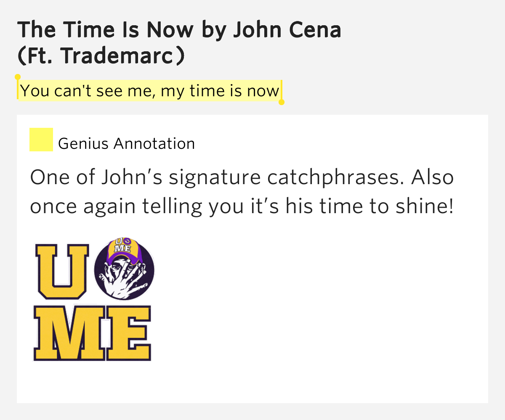Click the Genius Annotation label
The width and height of the screenshot is (505, 420).
coord(127,144)
